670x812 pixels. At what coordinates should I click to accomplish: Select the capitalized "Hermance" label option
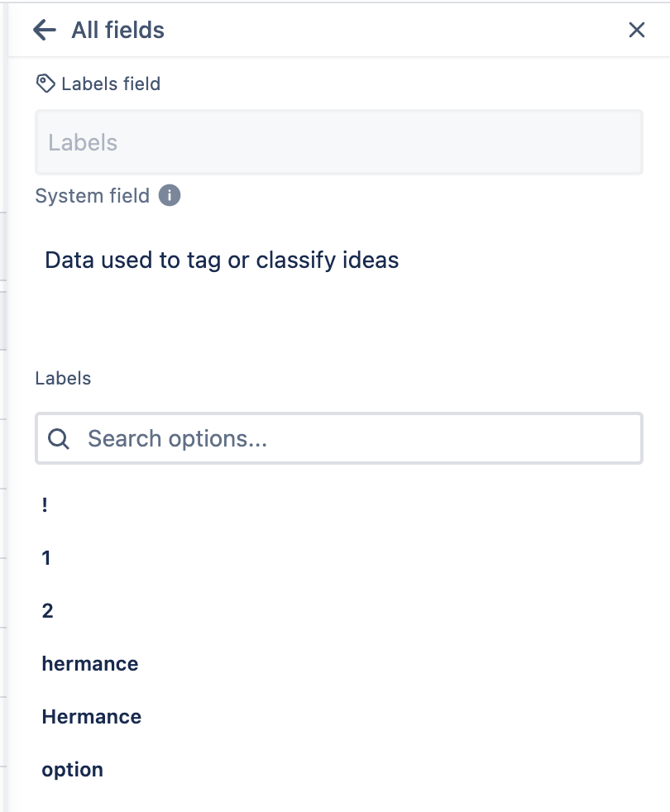[x=91, y=717]
